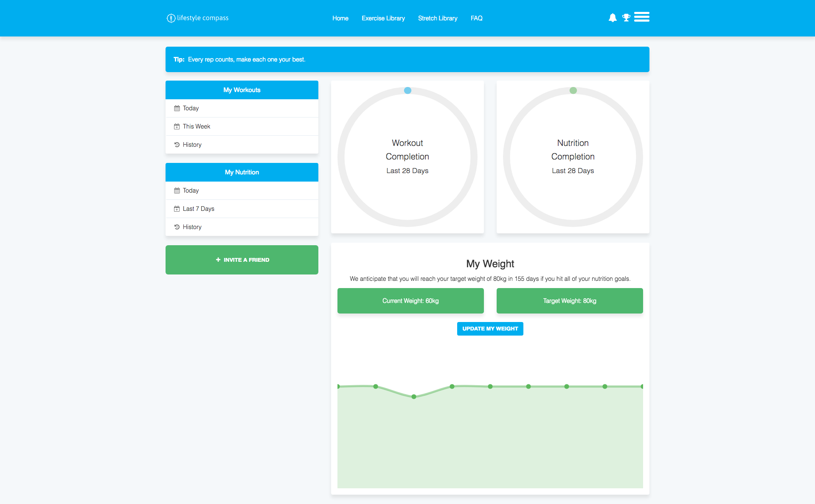Click calendar icon beside This Week
815x504 pixels.
tap(177, 126)
